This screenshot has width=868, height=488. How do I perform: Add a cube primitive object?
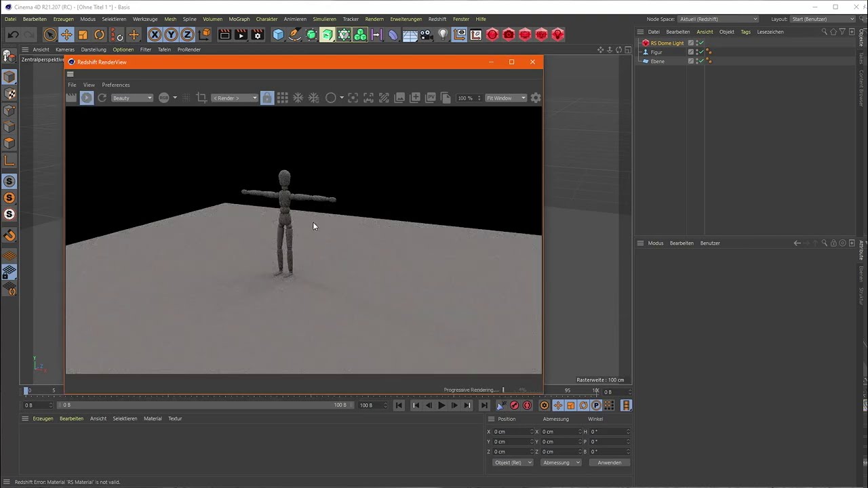pyautogui.click(x=278, y=35)
